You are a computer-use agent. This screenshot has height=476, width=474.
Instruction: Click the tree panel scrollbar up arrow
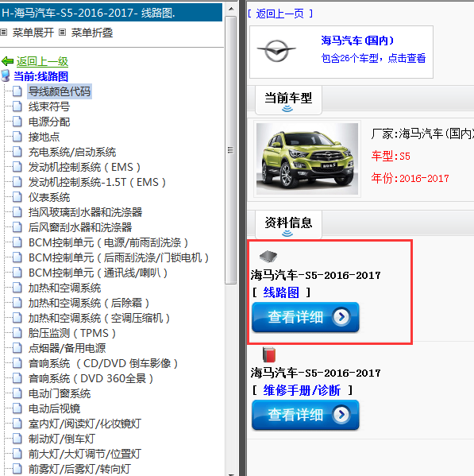(x=231, y=9)
